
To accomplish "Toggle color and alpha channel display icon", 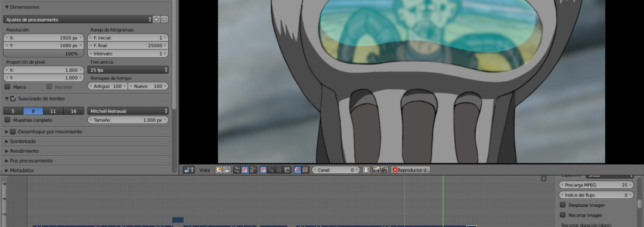I will pyautogui.click(x=298, y=170).
